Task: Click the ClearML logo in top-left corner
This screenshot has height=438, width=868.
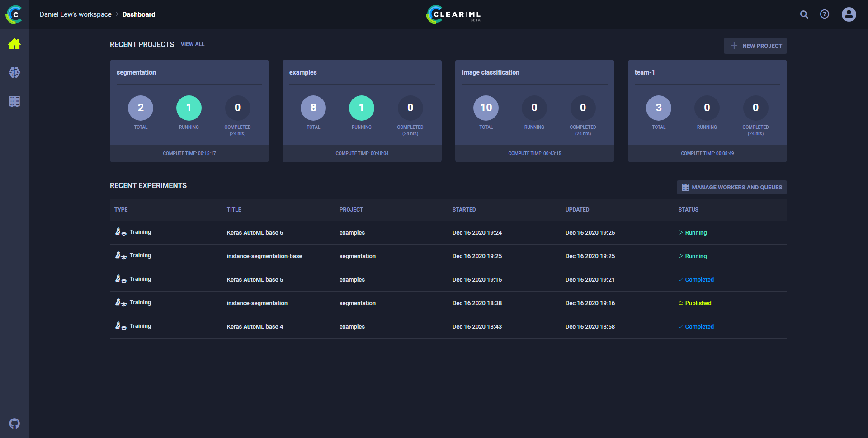Action: [x=14, y=14]
